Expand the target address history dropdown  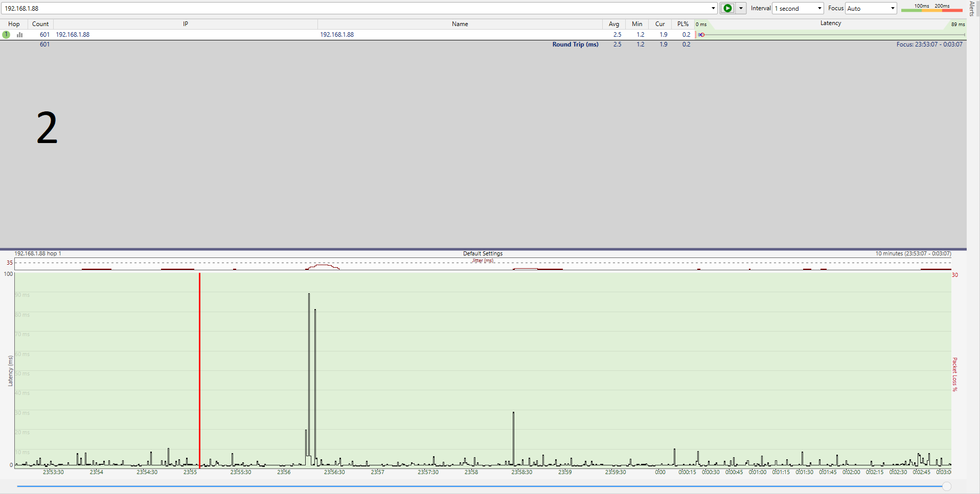coord(713,8)
